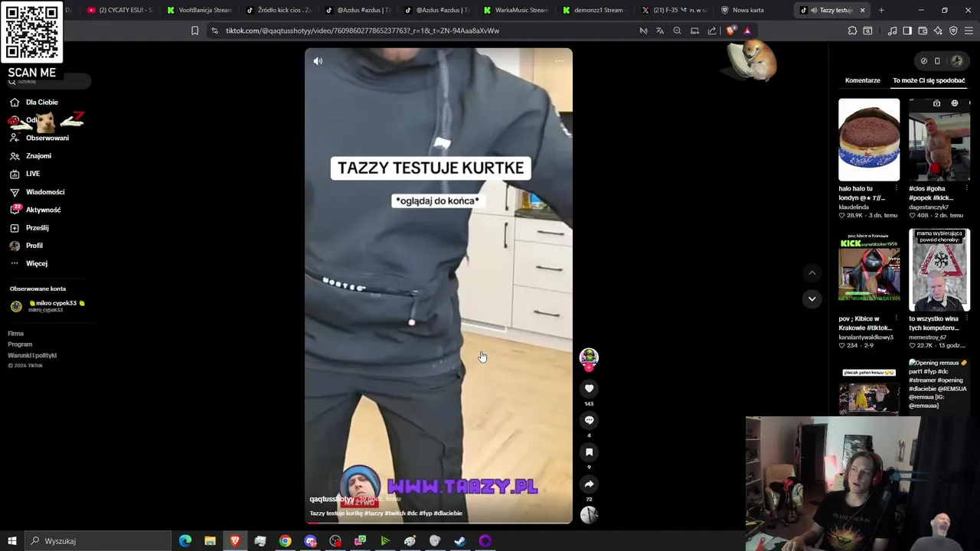The image size is (980, 551).
Task: Click the TikTok app phone icon near top right
Action: click(x=937, y=61)
